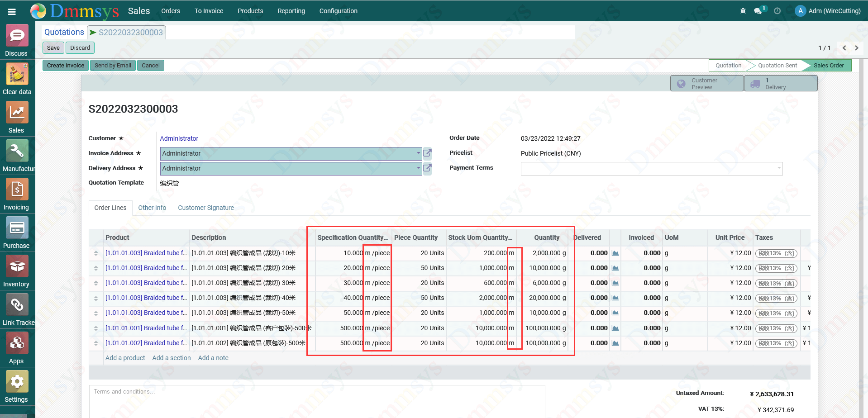
Task: Open the Purchase app
Action: coord(17,233)
